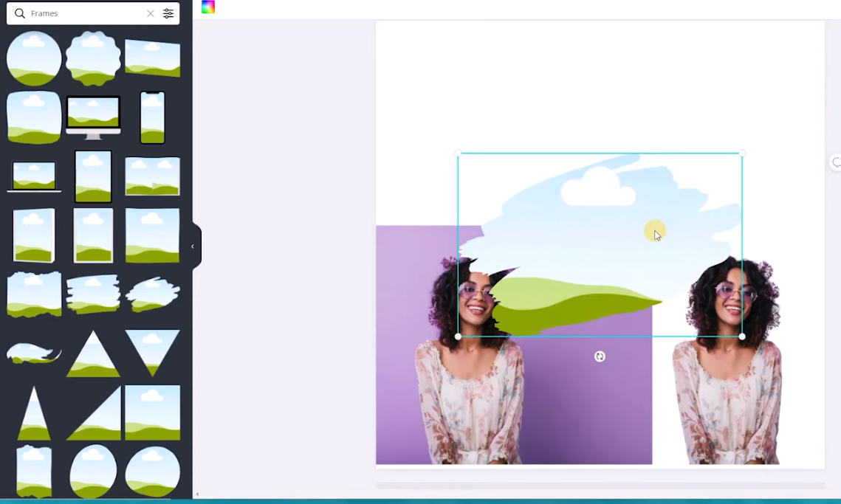Click the bottom-right resize handle of frame
Image resolution: width=841 pixels, height=504 pixels.
pyautogui.click(x=742, y=336)
